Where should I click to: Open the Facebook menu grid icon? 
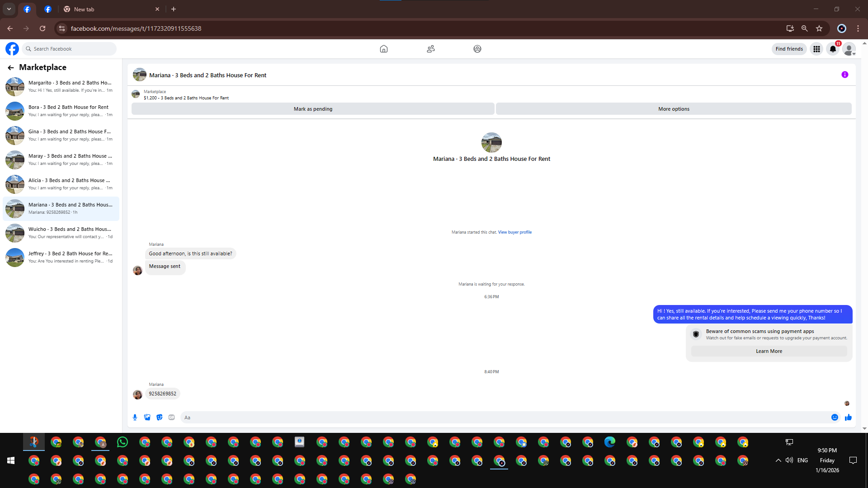(x=816, y=49)
